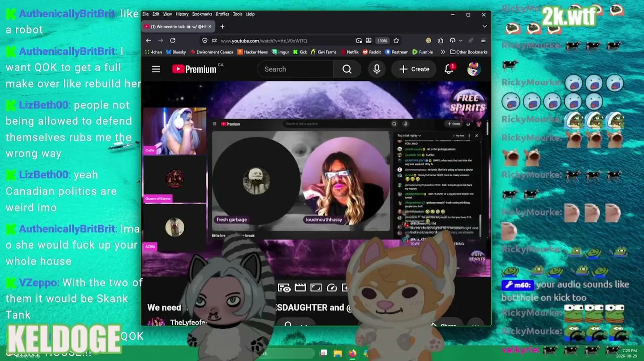
Task: Open YouTube notifications bell
Action: point(449,69)
